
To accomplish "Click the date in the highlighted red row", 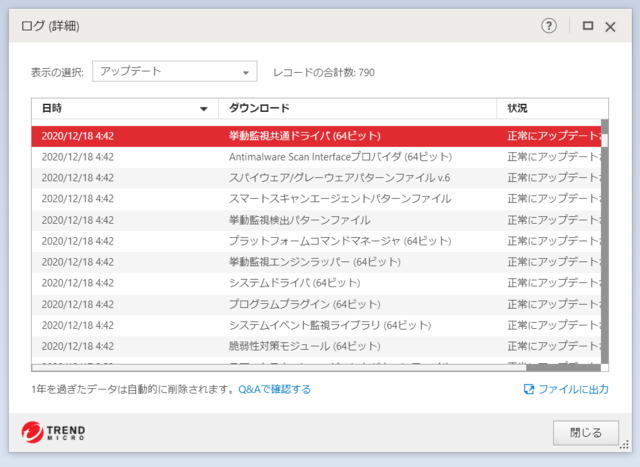I will click(78, 136).
